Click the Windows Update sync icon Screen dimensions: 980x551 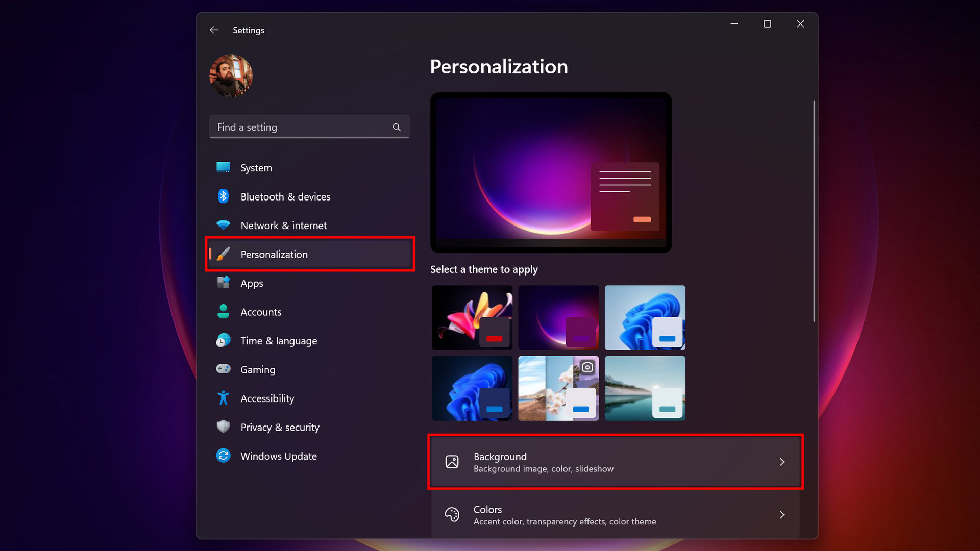point(223,456)
